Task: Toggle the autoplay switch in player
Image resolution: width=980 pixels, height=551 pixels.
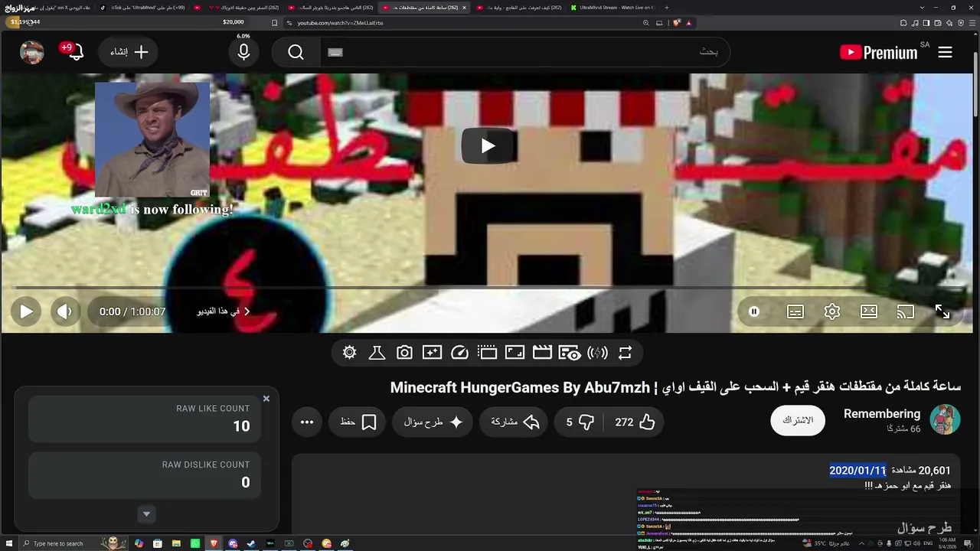Action: coord(754,311)
